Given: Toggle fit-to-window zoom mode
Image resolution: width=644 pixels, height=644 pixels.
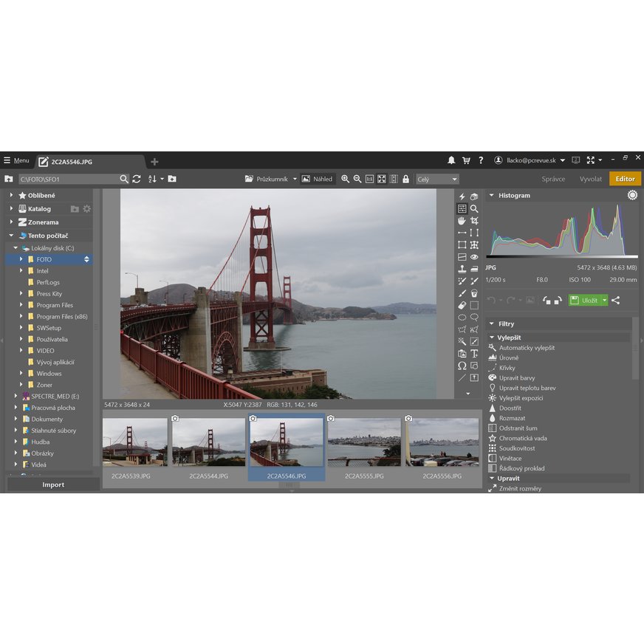Looking at the screenshot, I should coord(382,179).
